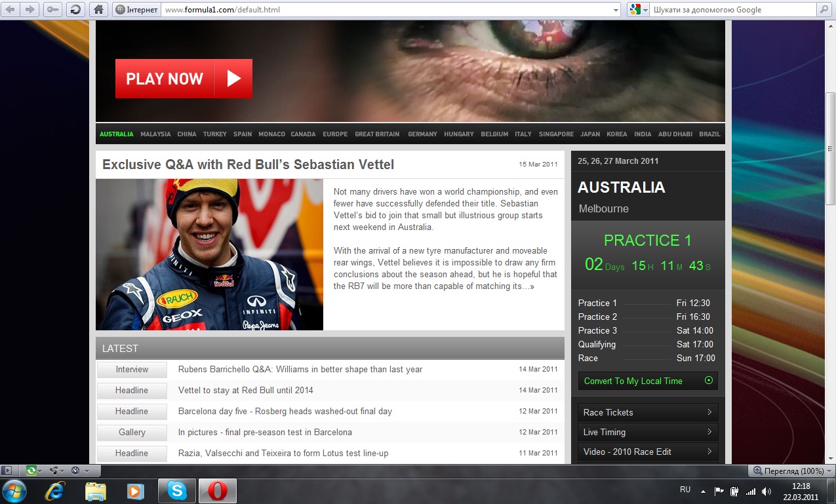Screen dimensions: 836x504
Task: Click the Practice 1 Fri 12:30 row
Action: 647,303
